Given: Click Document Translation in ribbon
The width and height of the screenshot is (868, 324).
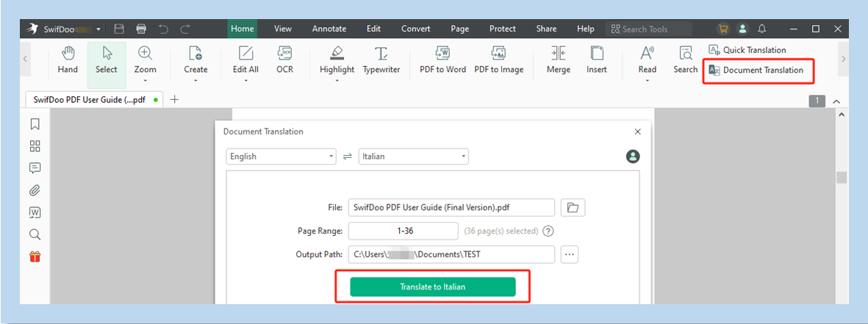Looking at the screenshot, I should (756, 71).
